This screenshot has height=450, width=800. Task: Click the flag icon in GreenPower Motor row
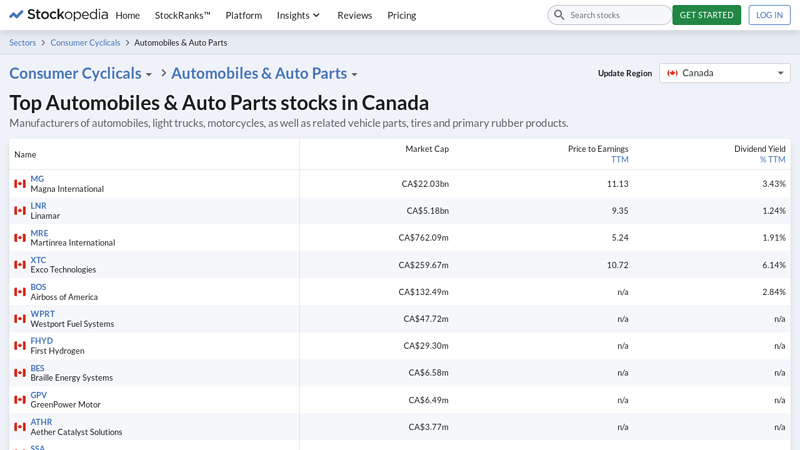(x=20, y=400)
